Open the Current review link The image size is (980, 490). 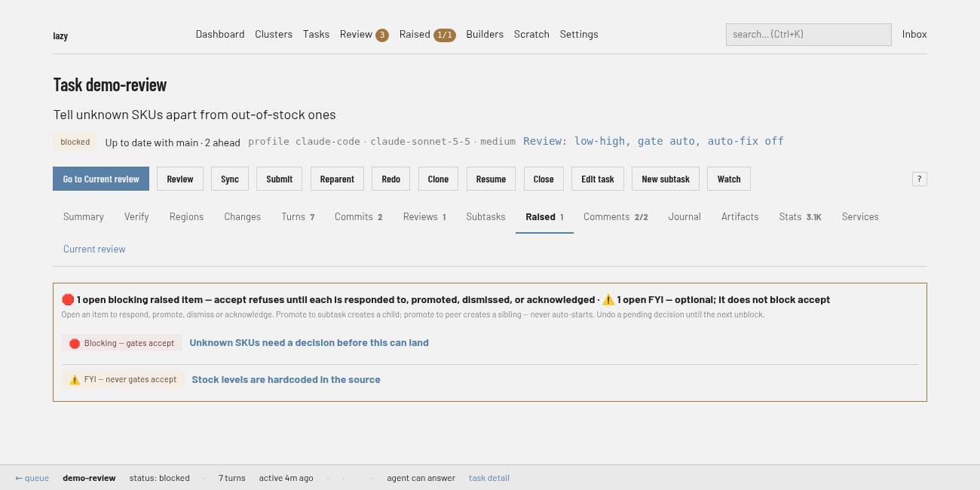[94, 249]
